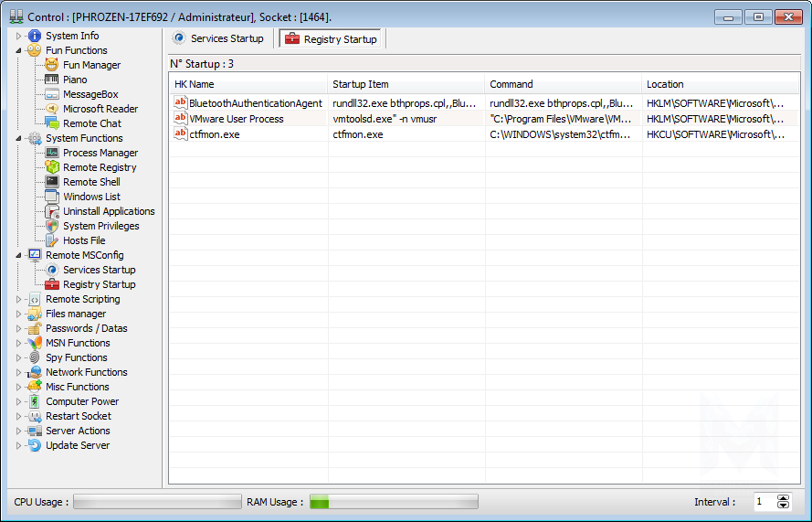Screen dimensions: 812x522
Task: Select the Registry Startup tab
Action: pos(332,39)
